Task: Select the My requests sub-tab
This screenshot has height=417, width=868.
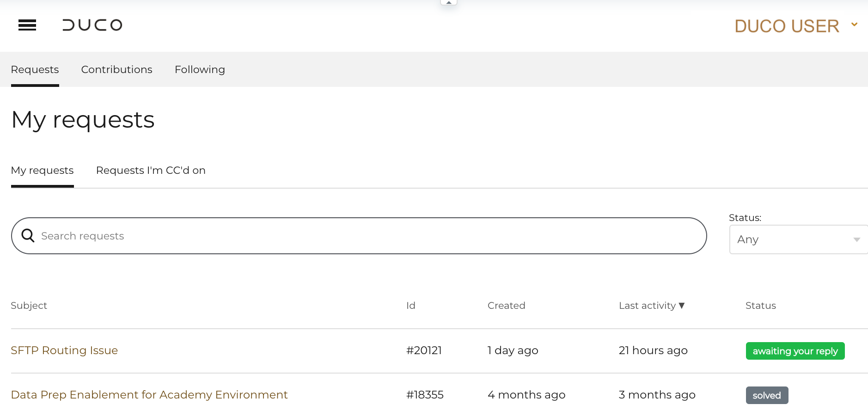Action: click(x=43, y=170)
